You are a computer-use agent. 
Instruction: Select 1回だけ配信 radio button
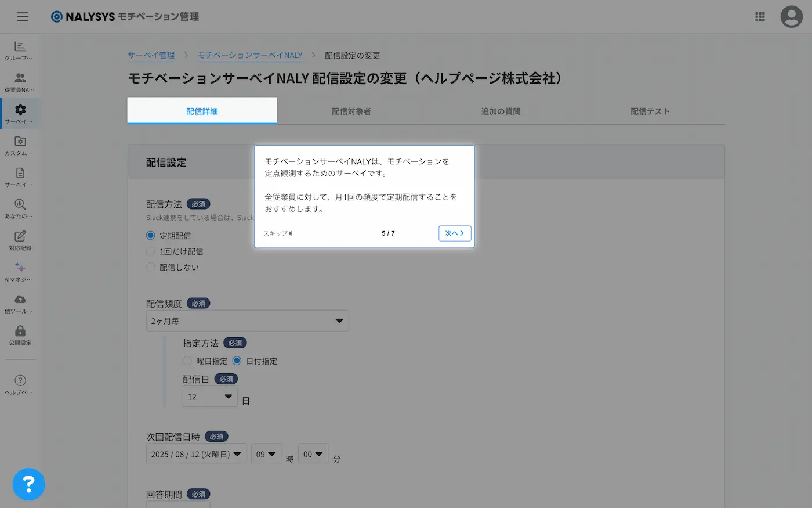151,251
